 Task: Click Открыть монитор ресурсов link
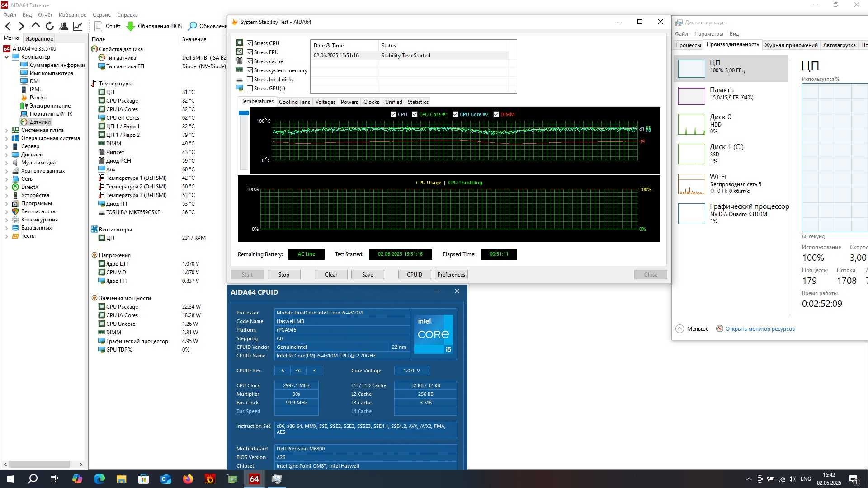pos(759,329)
